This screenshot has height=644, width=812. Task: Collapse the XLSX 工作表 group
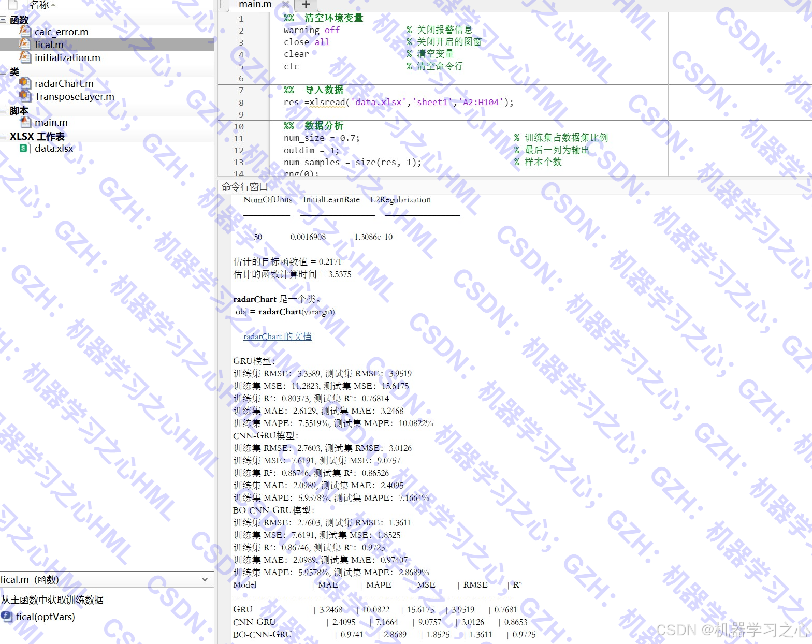(x=4, y=136)
